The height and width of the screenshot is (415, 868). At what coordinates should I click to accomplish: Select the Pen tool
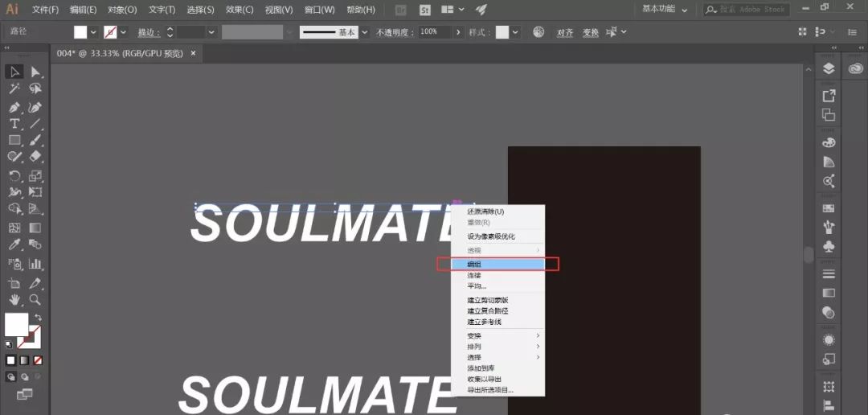(x=14, y=107)
